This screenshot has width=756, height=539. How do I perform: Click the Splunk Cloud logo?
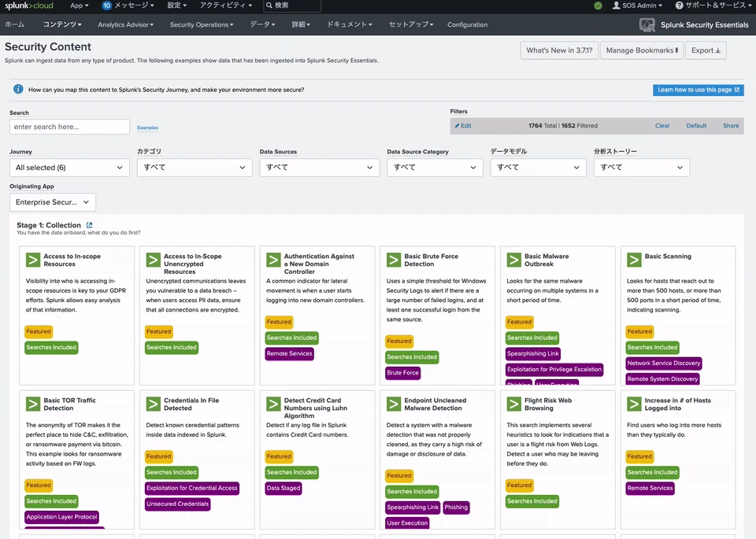click(29, 6)
